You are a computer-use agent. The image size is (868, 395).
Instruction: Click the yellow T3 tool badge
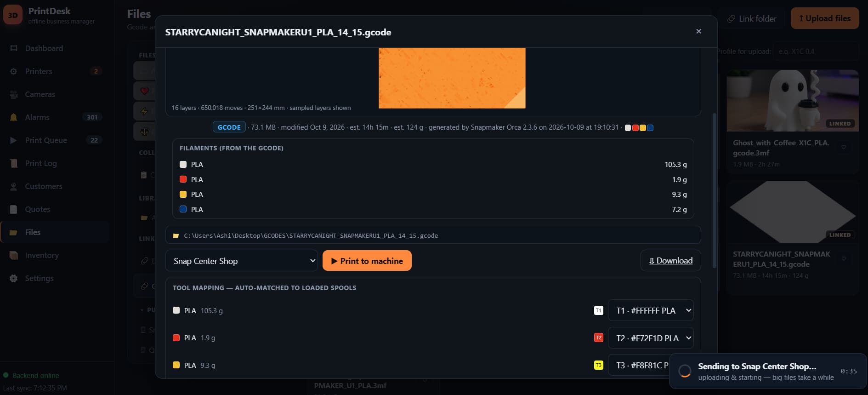coord(598,365)
